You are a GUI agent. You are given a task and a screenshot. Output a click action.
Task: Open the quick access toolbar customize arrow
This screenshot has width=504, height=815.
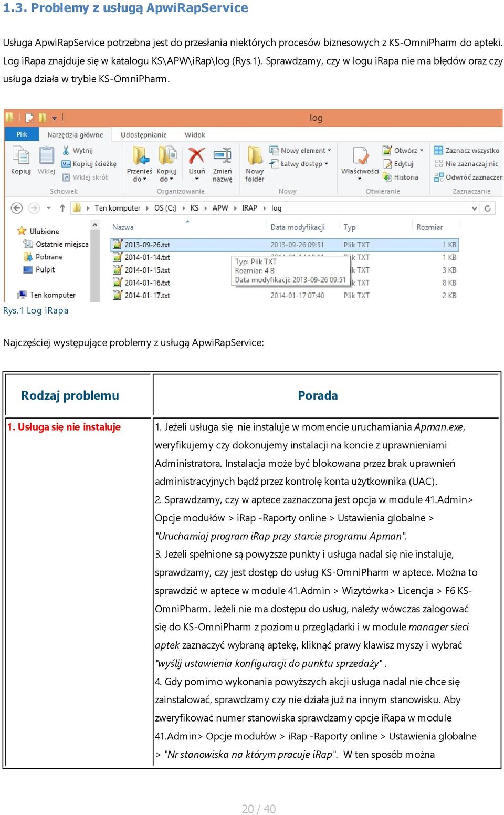point(54,118)
